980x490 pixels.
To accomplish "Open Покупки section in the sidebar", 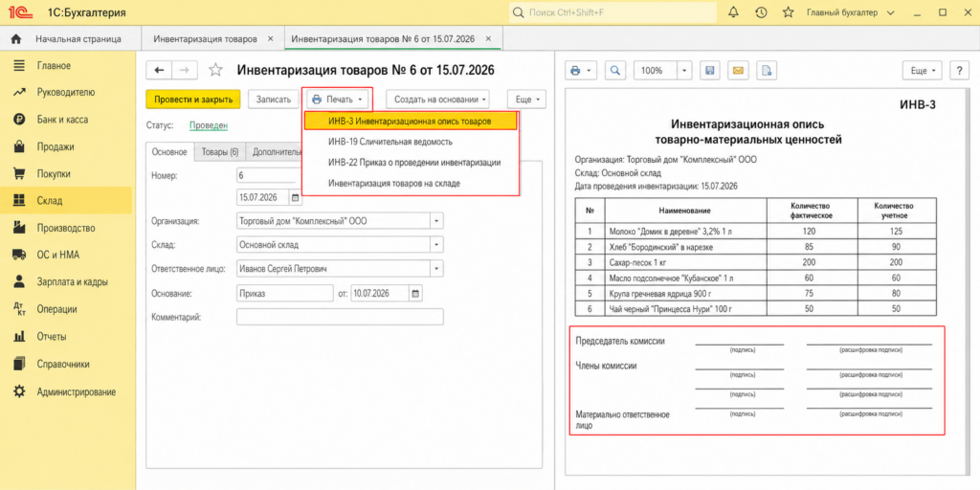I will [x=54, y=174].
